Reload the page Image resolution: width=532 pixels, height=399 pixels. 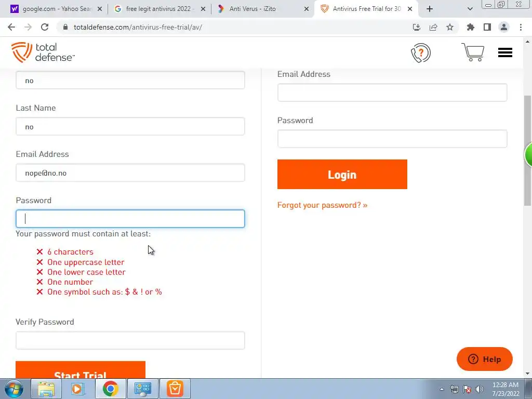pos(45,27)
